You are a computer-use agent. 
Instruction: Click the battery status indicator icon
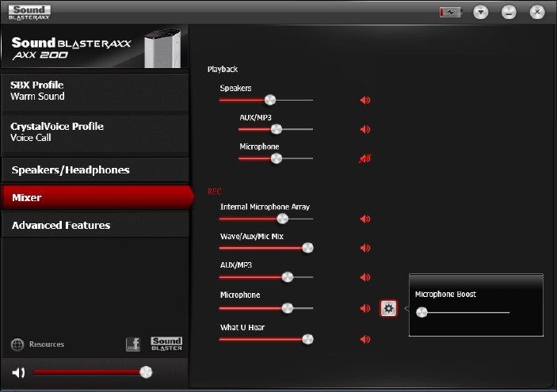click(x=450, y=13)
